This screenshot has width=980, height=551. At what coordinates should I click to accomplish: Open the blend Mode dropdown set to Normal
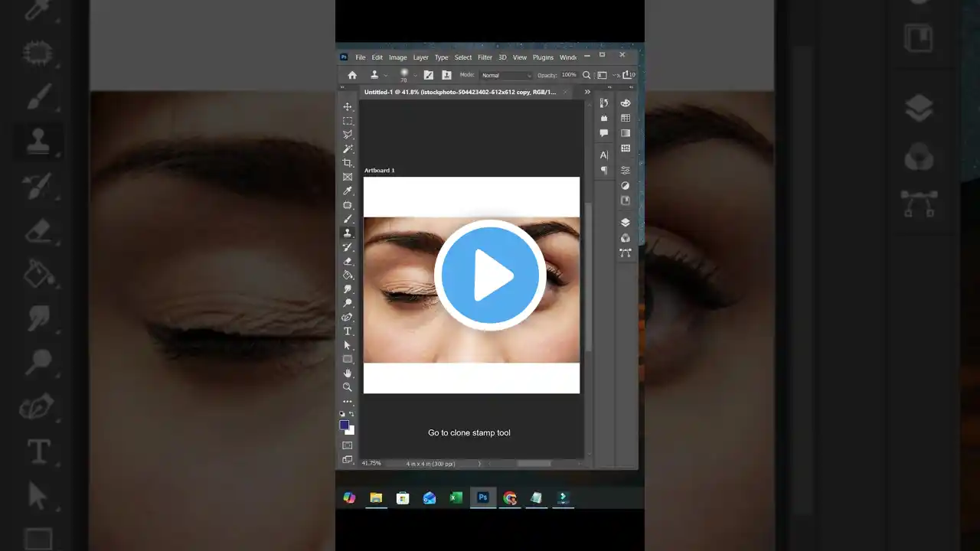pos(505,75)
